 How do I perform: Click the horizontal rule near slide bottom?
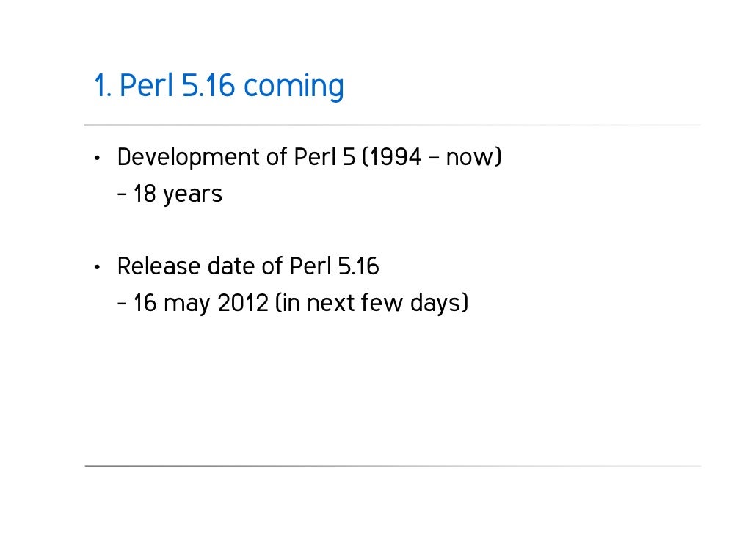coord(393,466)
